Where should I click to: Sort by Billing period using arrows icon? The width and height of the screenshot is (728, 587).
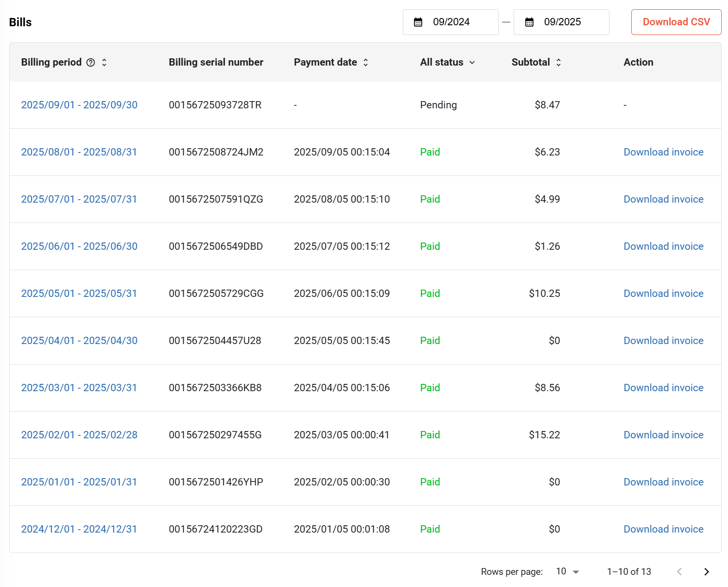tap(104, 62)
